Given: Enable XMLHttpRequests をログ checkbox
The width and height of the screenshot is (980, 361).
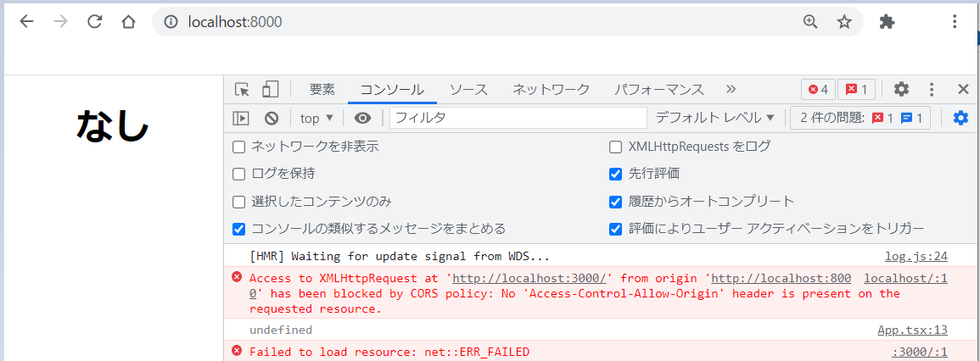Looking at the screenshot, I should coord(616,147).
